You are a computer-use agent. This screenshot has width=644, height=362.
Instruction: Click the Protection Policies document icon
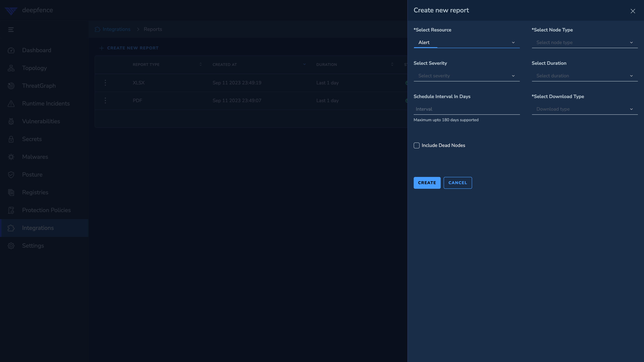(x=11, y=210)
